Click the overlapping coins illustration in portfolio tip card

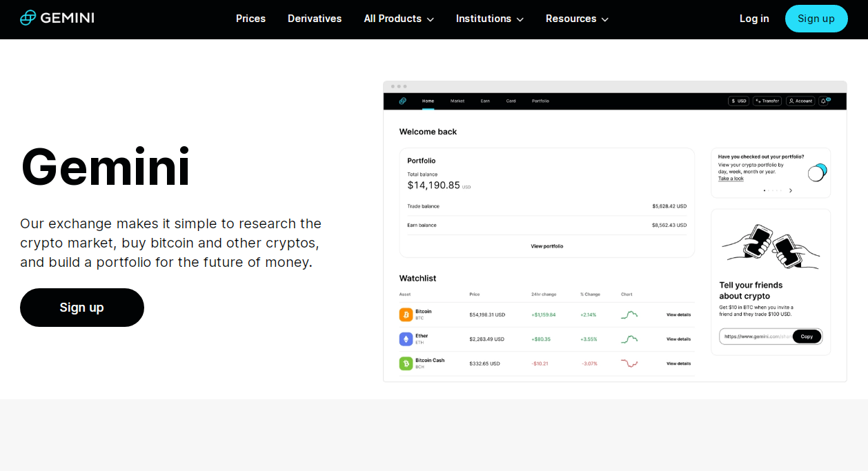[x=818, y=172]
